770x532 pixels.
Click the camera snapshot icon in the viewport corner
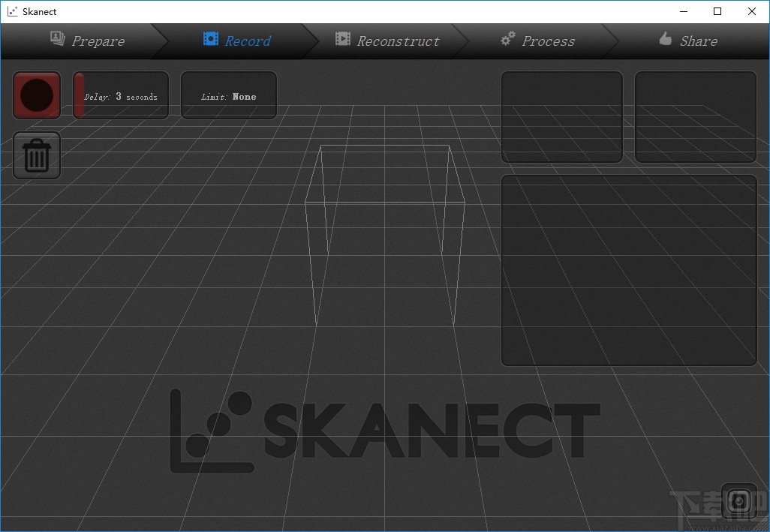(x=739, y=501)
